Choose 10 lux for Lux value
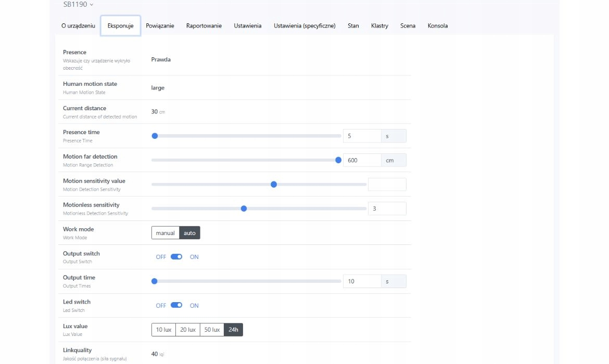The image size is (609, 364). [163, 330]
